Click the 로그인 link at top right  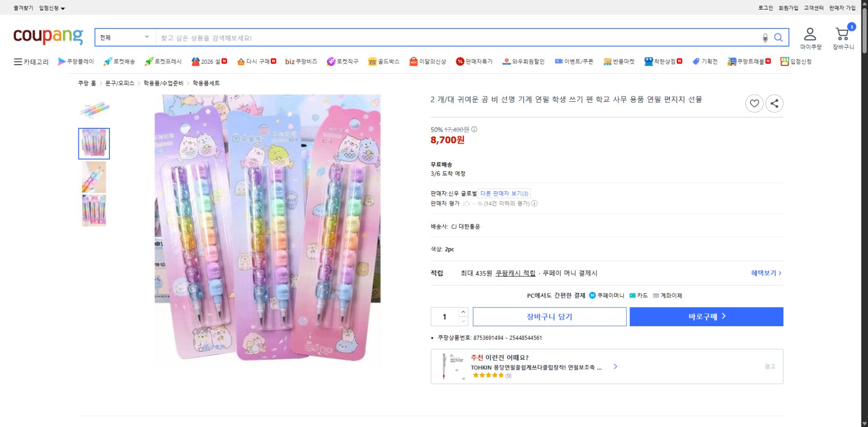pyautogui.click(x=765, y=8)
